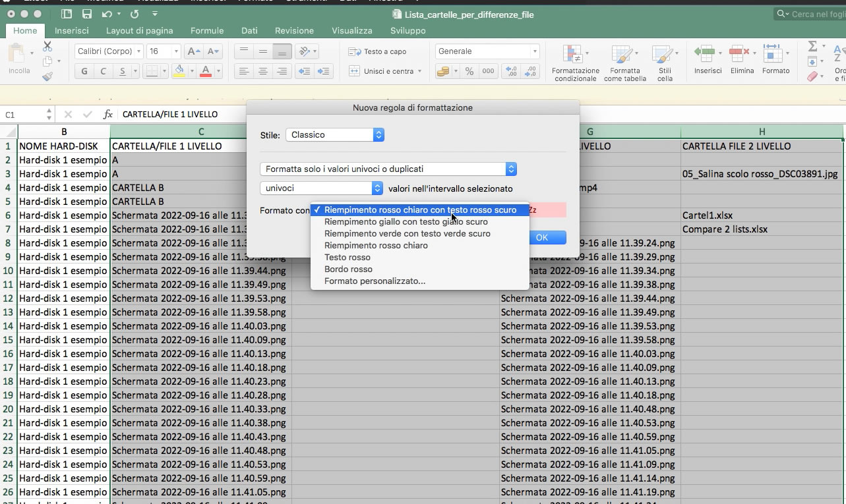The height and width of the screenshot is (504, 846).
Task: Toggle align text right
Action: click(282, 71)
